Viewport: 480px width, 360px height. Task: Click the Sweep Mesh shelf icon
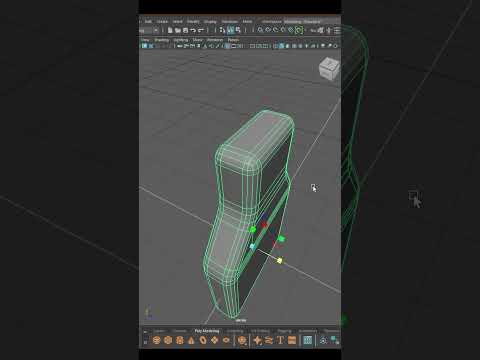click(269, 340)
